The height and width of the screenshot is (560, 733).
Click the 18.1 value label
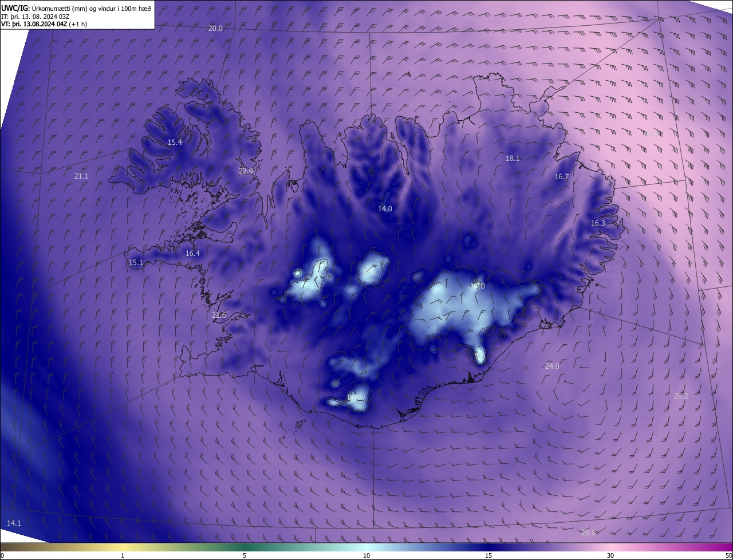coord(513,158)
